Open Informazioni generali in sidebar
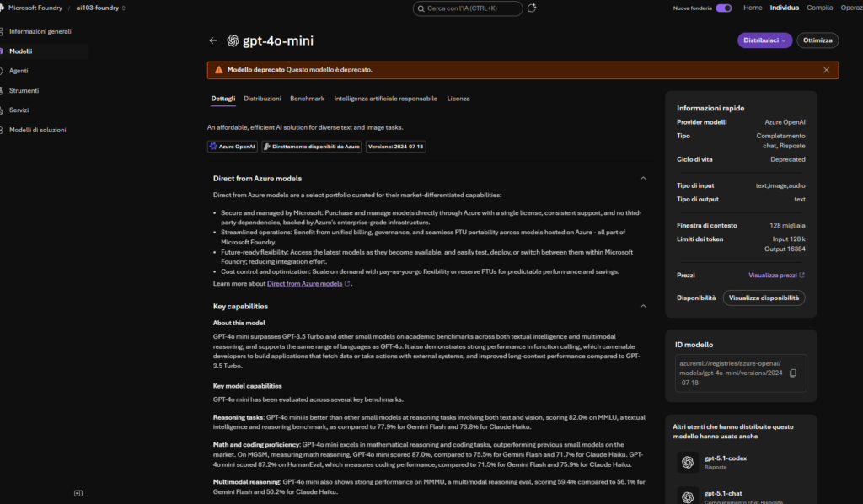This screenshot has width=863, height=504. [40, 31]
